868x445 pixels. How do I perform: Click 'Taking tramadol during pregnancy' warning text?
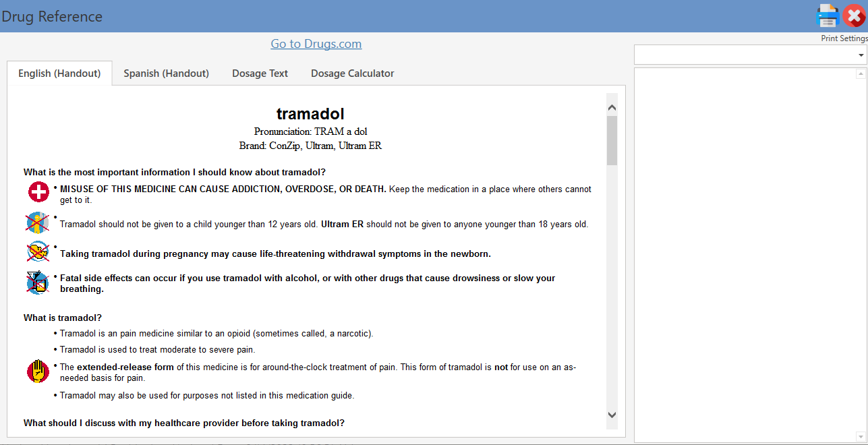tap(275, 254)
